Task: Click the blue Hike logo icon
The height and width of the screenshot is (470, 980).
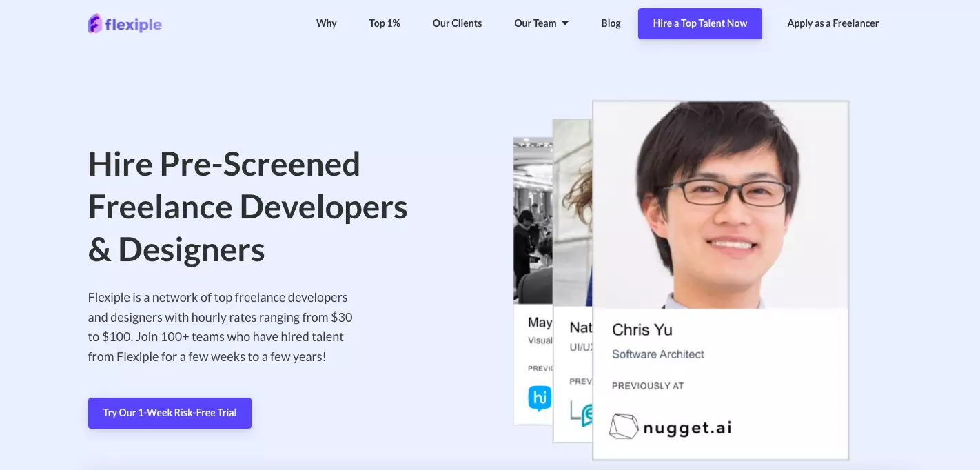Action: point(539,398)
